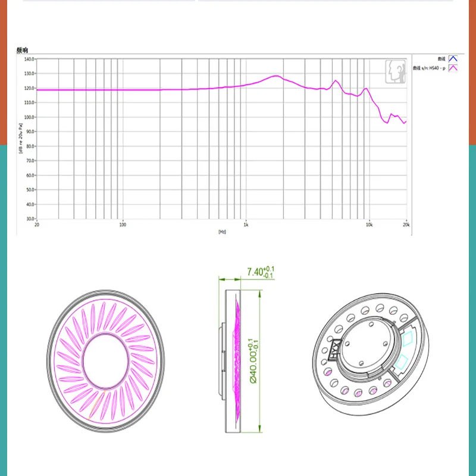This screenshot has height=476, width=476.
Task: Click the 10k mark on frequency axis
Action: (369, 225)
